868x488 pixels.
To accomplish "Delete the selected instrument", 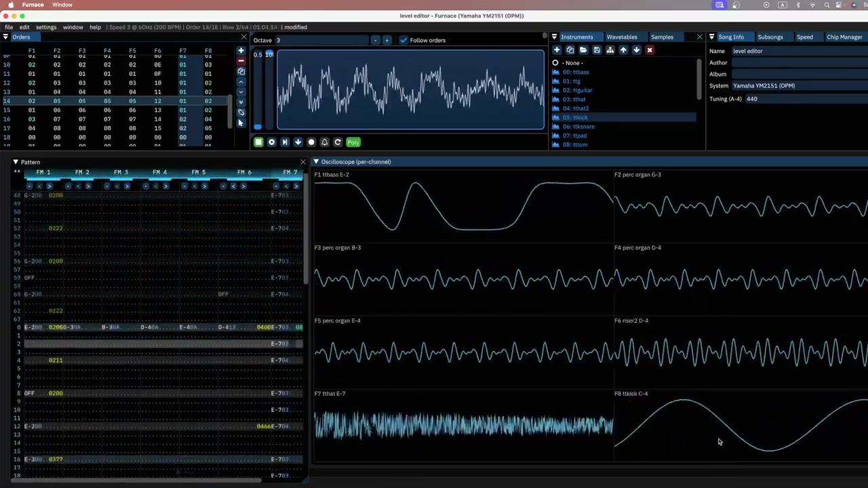I will coord(650,50).
